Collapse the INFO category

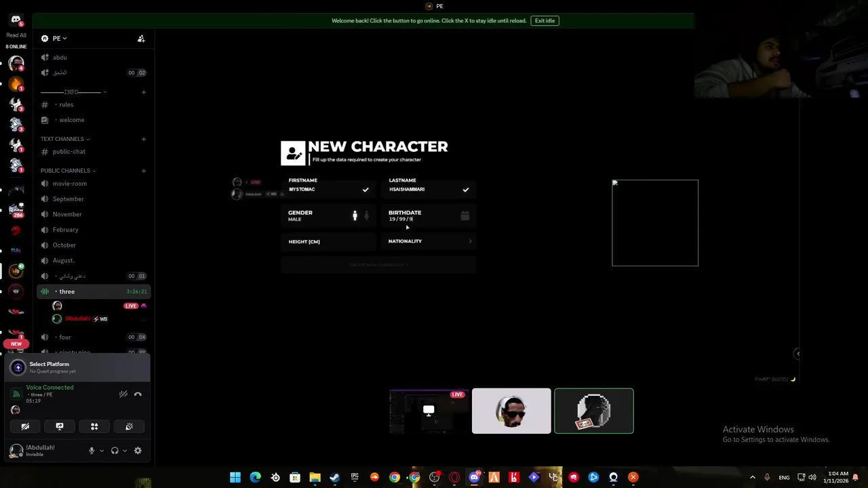pos(73,92)
